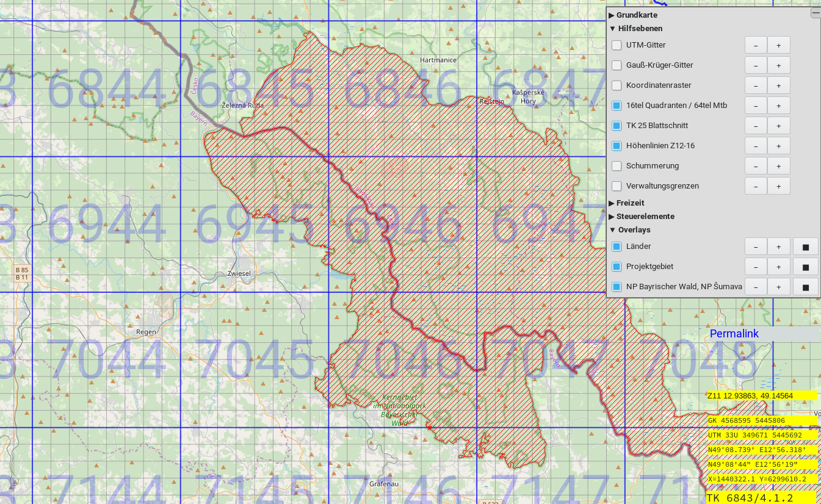The width and height of the screenshot is (821, 504).
Task: Expand the Steuerelemente section
Action: (x=612, y=217)
